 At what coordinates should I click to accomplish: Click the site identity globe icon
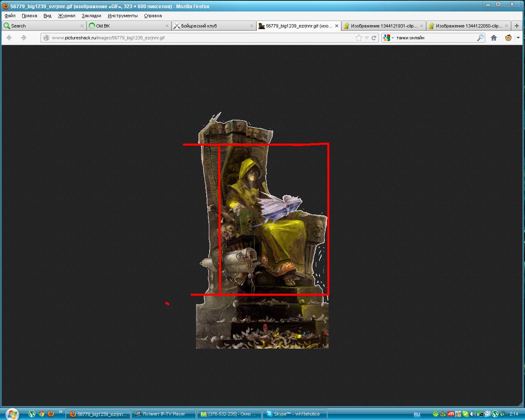46,38
